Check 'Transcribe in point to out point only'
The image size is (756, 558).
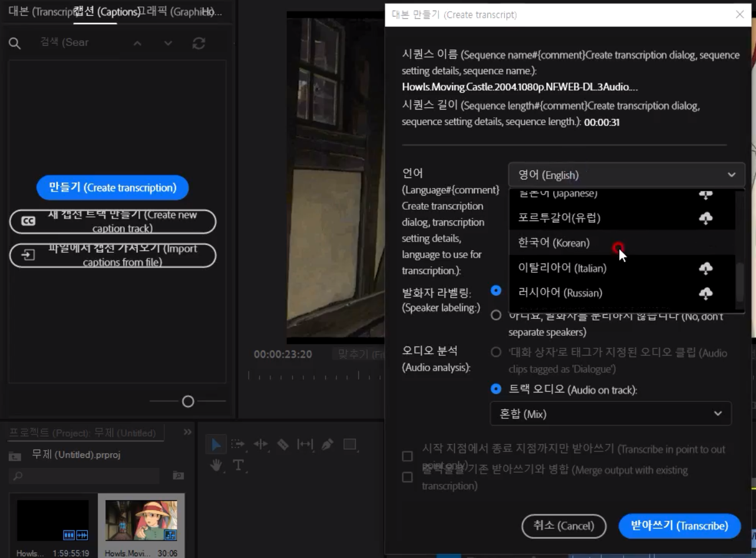coord(407,457)
